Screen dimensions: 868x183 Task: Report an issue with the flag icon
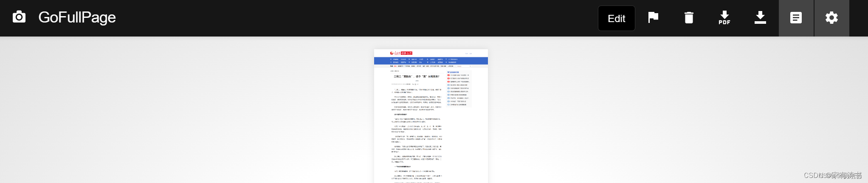(653, 17)
